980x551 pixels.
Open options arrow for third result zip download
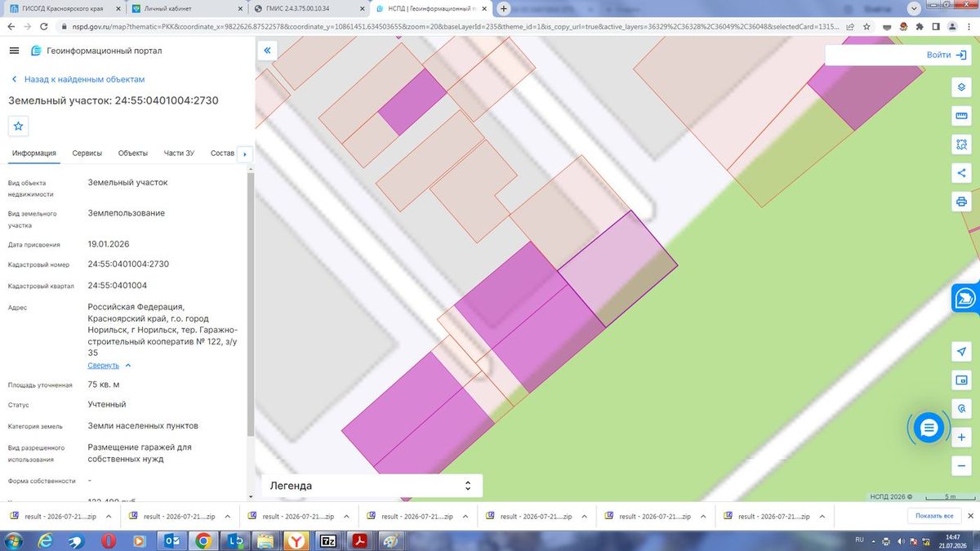pos(347,517)
